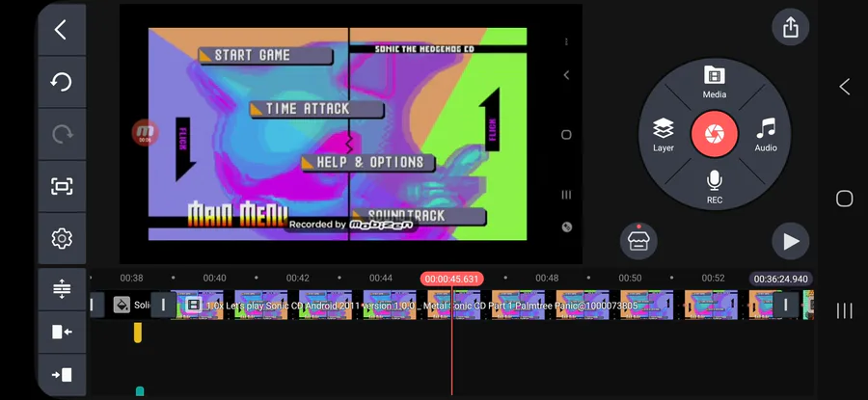Tap the right FLICK up arrow in preview
This screenshot has height=400, width=868.
pyautogui.click(x=489, y=120)
